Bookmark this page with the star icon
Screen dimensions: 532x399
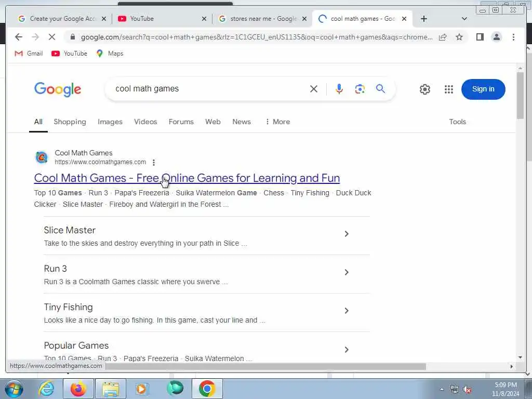click(x=459, y=37)
